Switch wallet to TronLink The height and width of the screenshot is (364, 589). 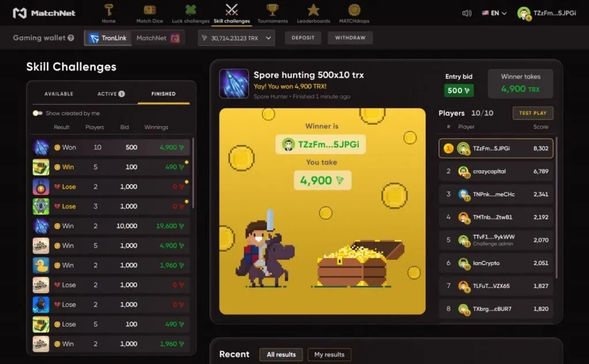pyautogui.click(x=108, y=38)
